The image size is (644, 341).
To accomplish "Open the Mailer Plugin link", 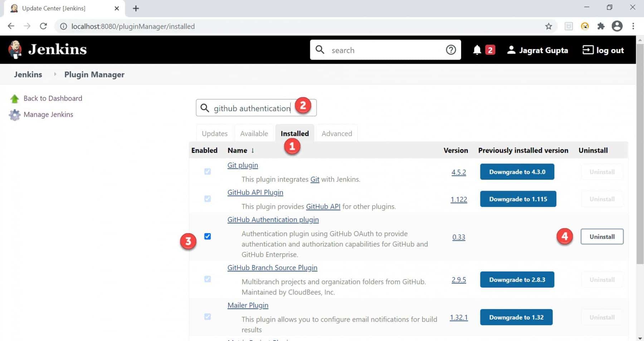I will pos(248,305).
